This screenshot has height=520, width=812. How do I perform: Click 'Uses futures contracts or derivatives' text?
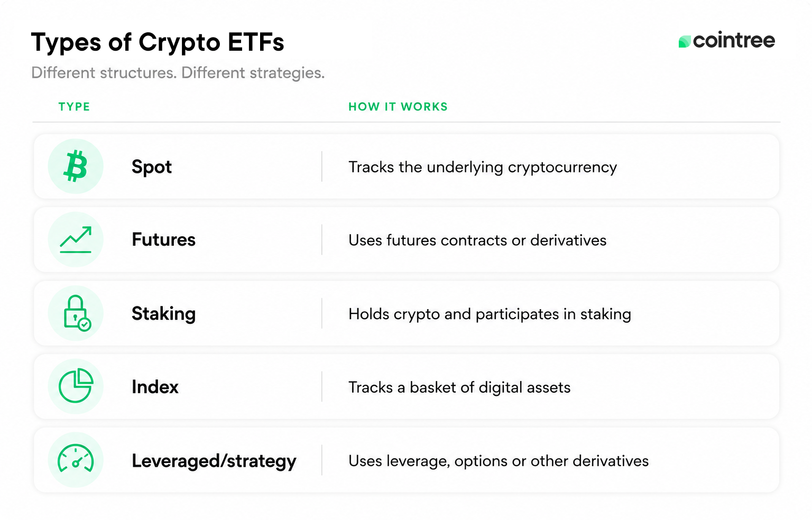[x=477, y=240]
